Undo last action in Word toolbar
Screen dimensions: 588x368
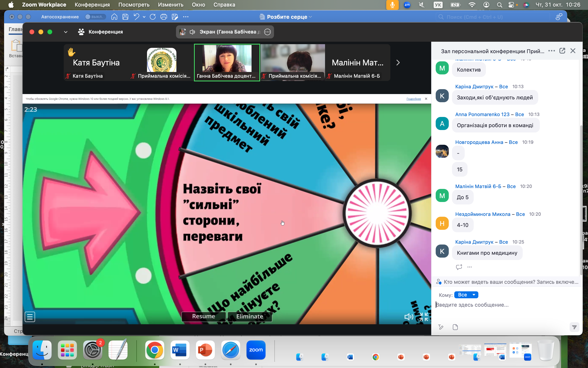click(x=136, y=17)
